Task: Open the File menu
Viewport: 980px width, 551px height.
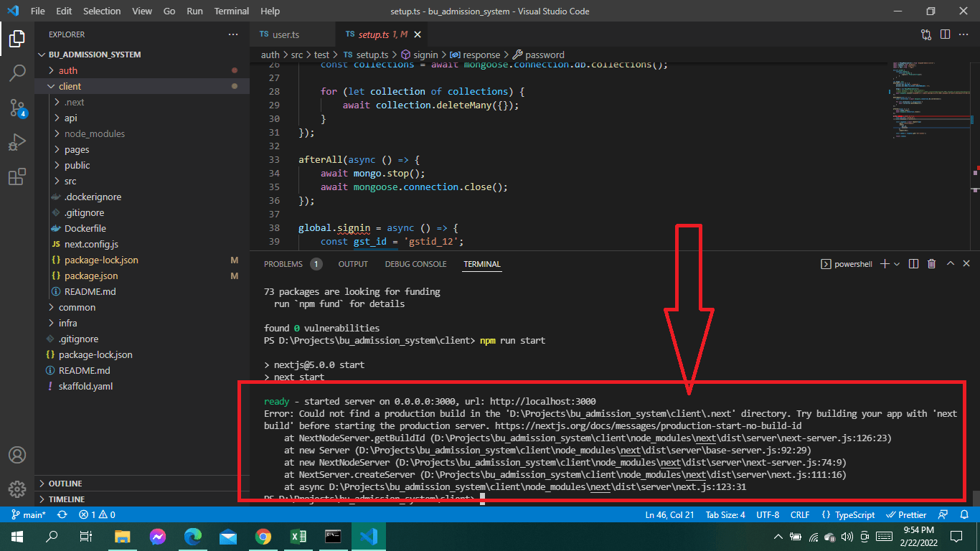Action: [x=37, y=11]
